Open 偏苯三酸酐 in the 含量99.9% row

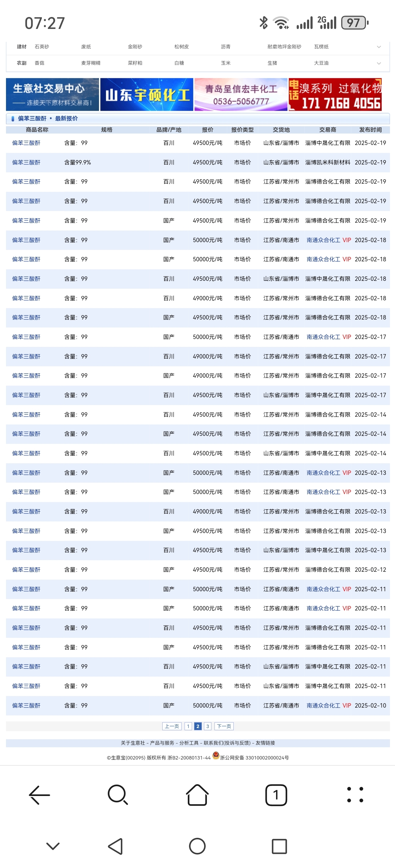pyautogui.click(x=26, y=162)
